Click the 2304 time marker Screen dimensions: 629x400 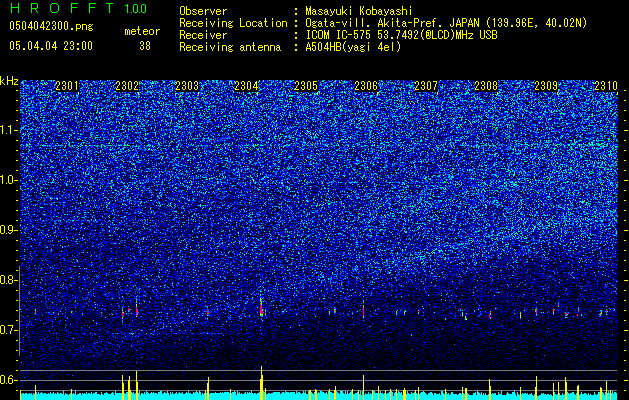(x=246, y=86)
